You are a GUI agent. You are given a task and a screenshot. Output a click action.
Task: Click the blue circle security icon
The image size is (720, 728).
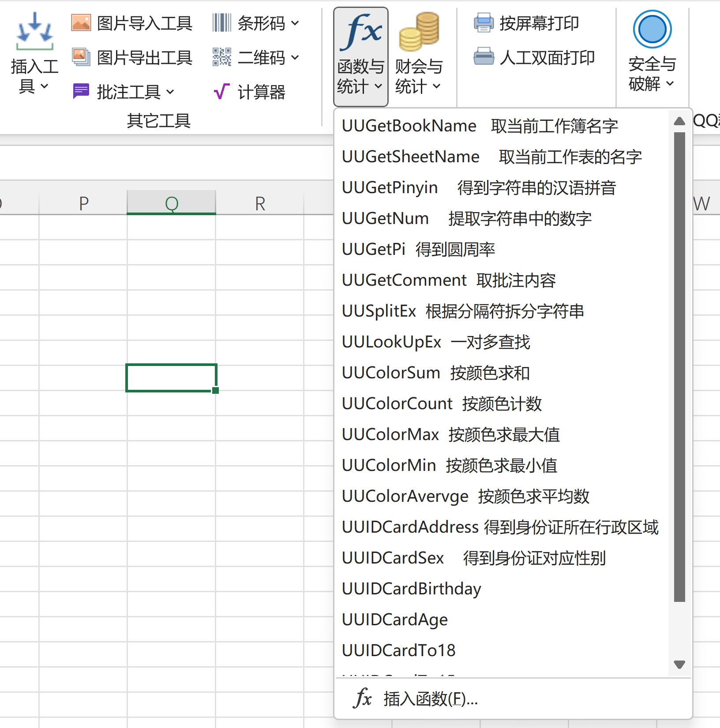tap(652, 30)
